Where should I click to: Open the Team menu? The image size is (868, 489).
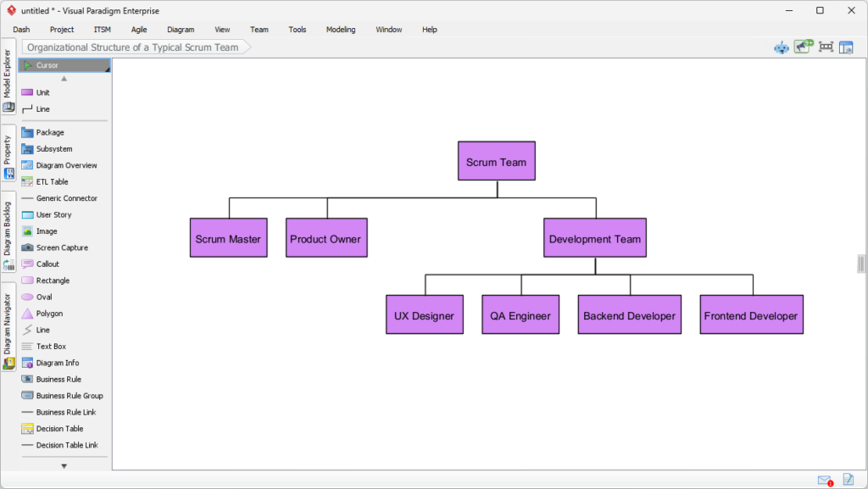coord(259,30)
